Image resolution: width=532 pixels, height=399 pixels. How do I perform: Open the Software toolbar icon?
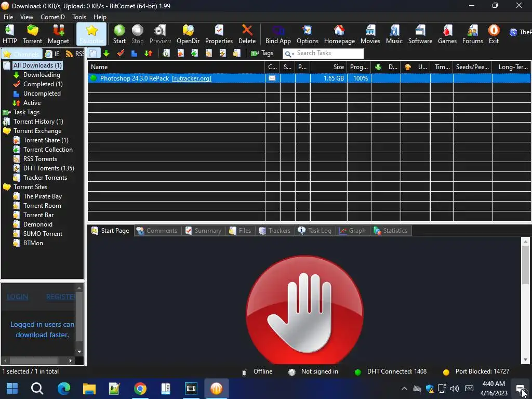(420, 34)
